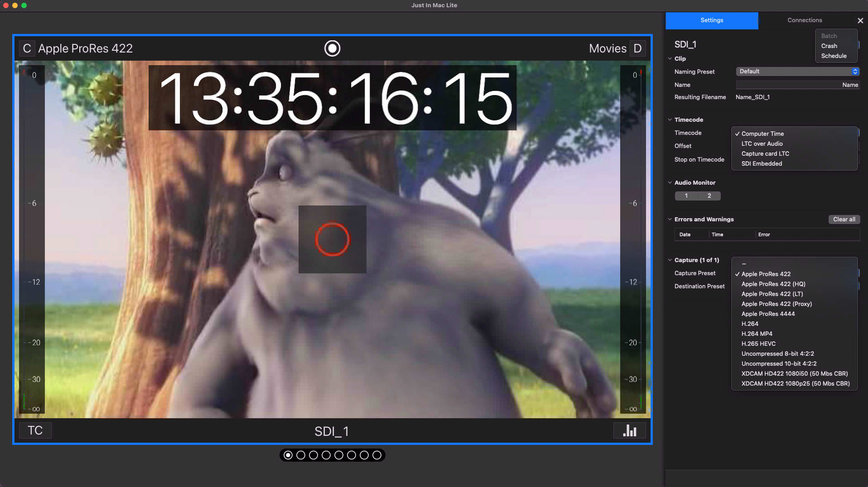Collapse the Clip section
868x487 pixels.
pos(670,59)
